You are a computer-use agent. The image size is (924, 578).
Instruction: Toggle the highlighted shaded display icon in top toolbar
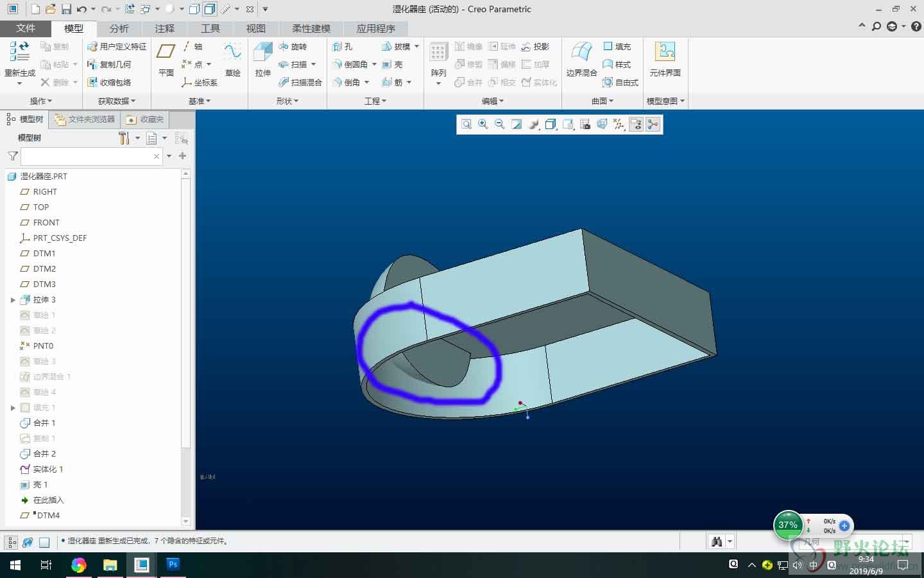click(x=210, y=9)
